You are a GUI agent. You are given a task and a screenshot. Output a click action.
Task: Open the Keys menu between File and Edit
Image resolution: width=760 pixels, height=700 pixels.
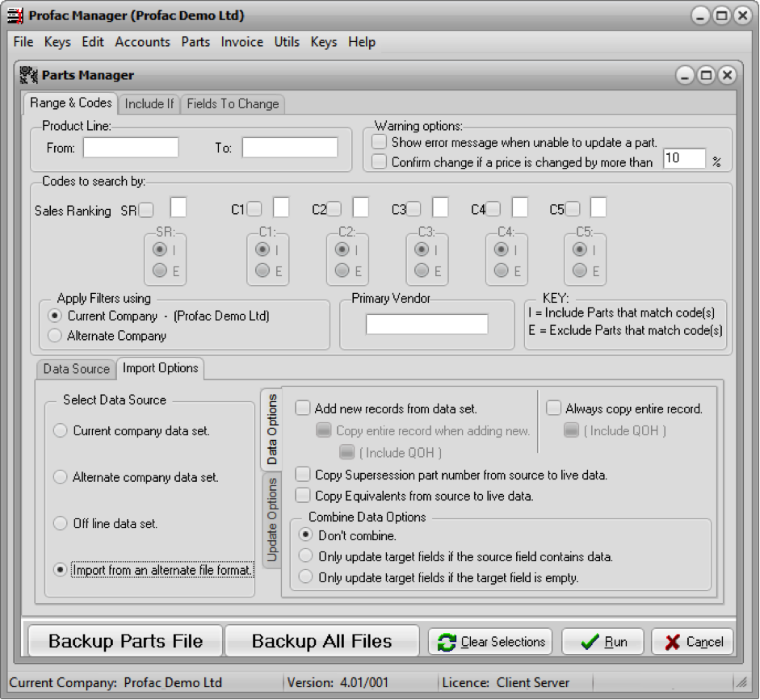click(57, 42)
